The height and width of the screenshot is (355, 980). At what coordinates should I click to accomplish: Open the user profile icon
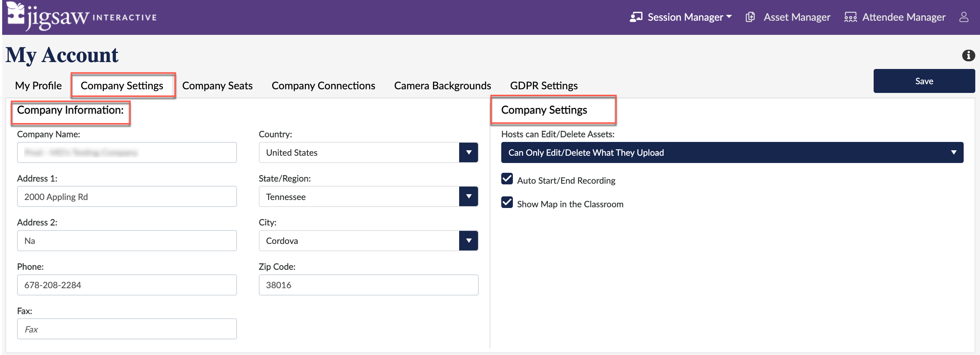[x=964, y=17]
